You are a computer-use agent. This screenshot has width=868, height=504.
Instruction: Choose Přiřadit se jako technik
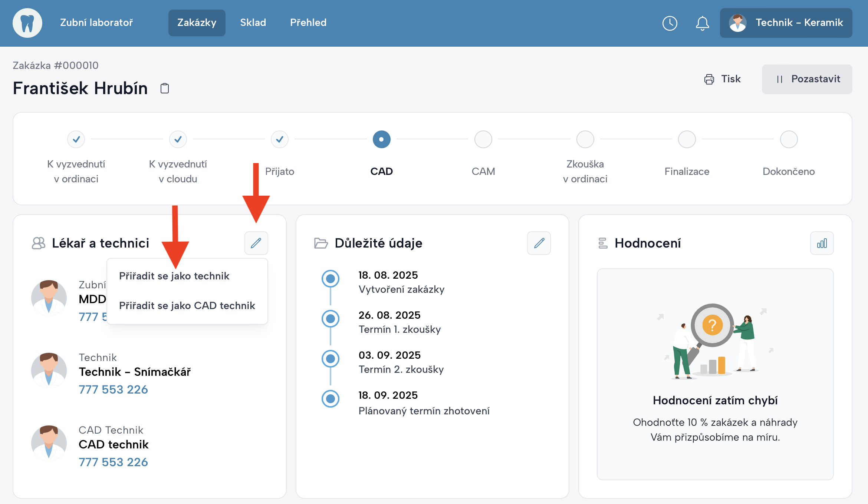(x=174, y=276)
